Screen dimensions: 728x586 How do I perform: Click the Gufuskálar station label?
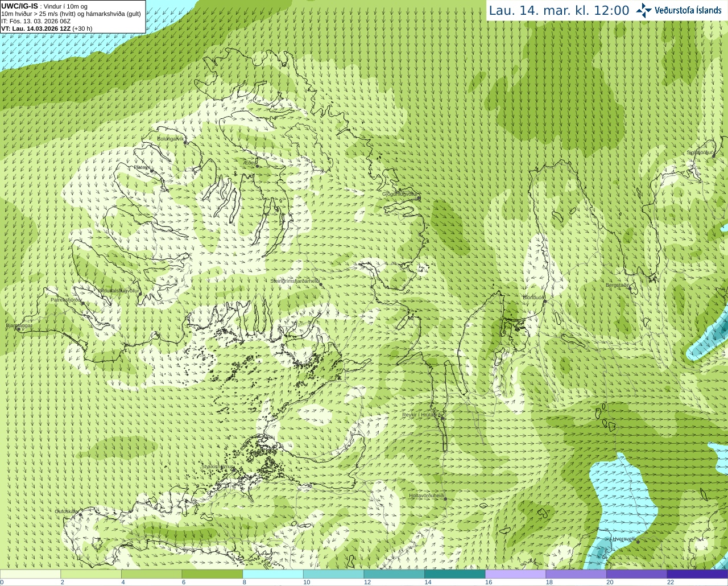coord(67,511)
